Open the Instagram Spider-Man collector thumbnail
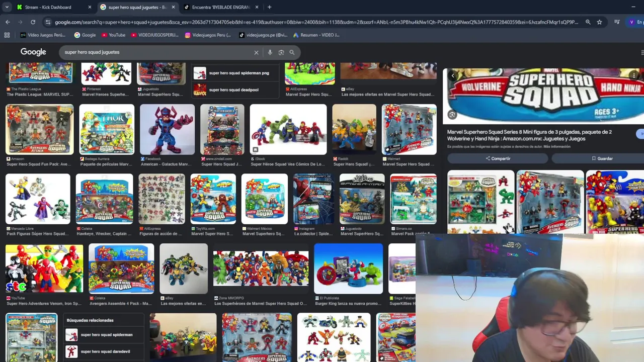 [313, 199]
